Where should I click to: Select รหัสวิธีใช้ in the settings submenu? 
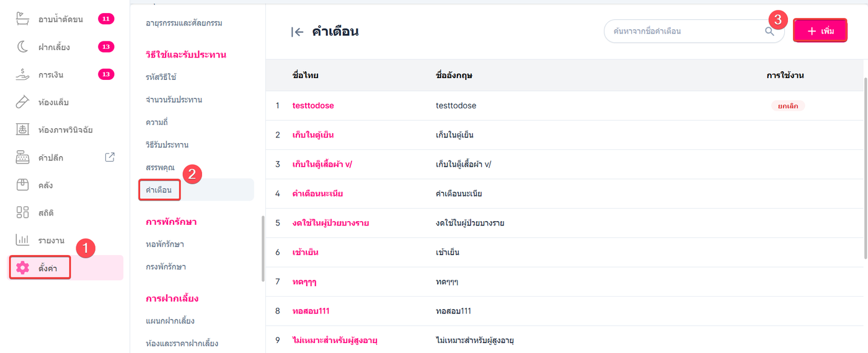(x=161, y=77)
